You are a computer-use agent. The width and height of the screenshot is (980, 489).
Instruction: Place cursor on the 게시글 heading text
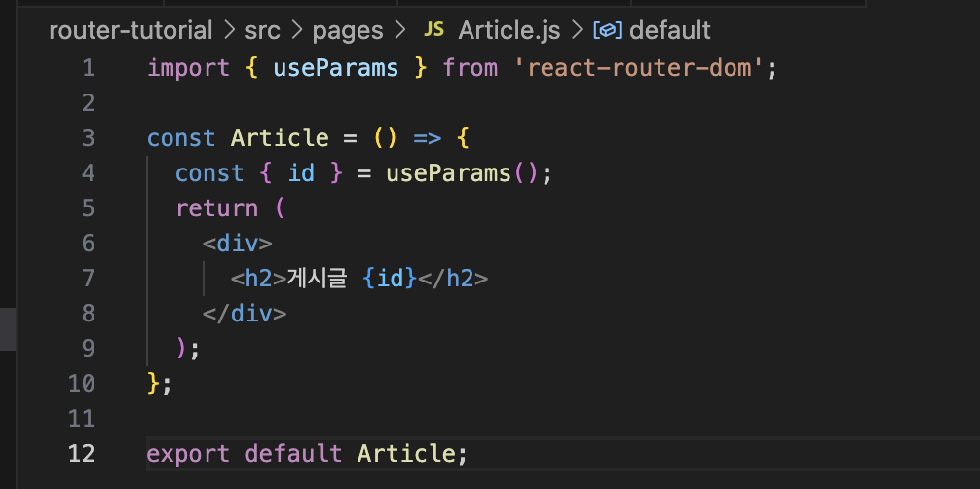(317, 278)
